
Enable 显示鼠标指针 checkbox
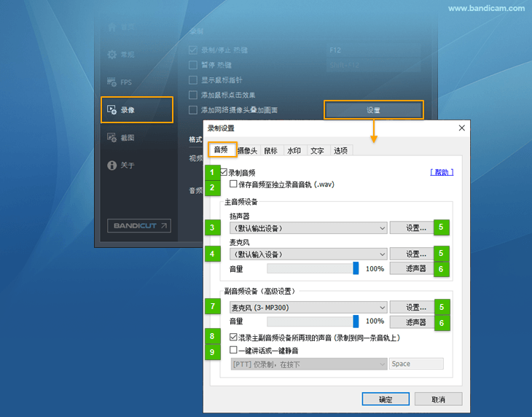pos(193,80)
